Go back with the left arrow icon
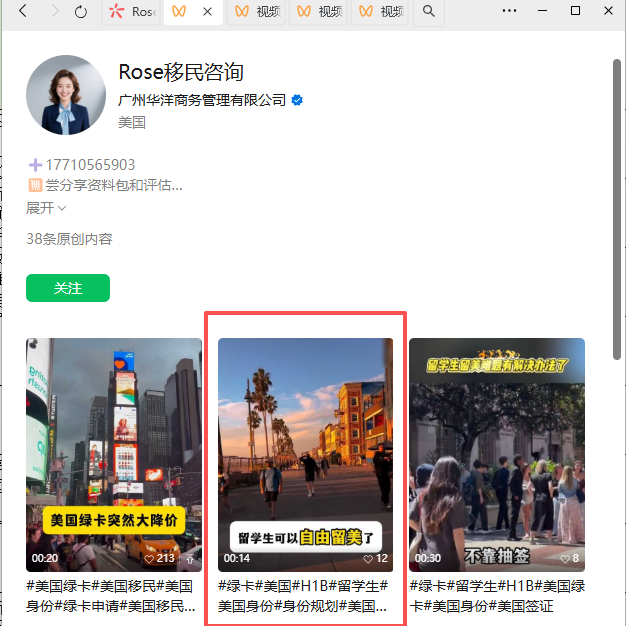The height and width of the screenshot is (626, 626). [23, 11]
